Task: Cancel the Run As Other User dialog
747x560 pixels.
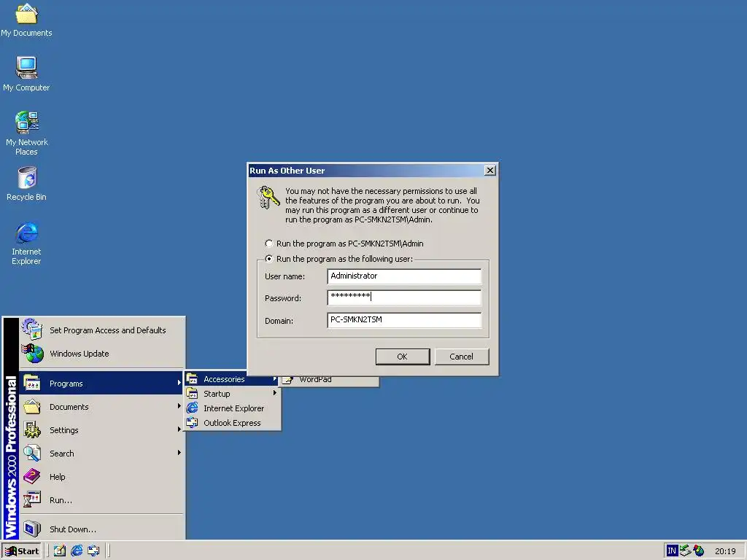Action: tap(462, 357)
